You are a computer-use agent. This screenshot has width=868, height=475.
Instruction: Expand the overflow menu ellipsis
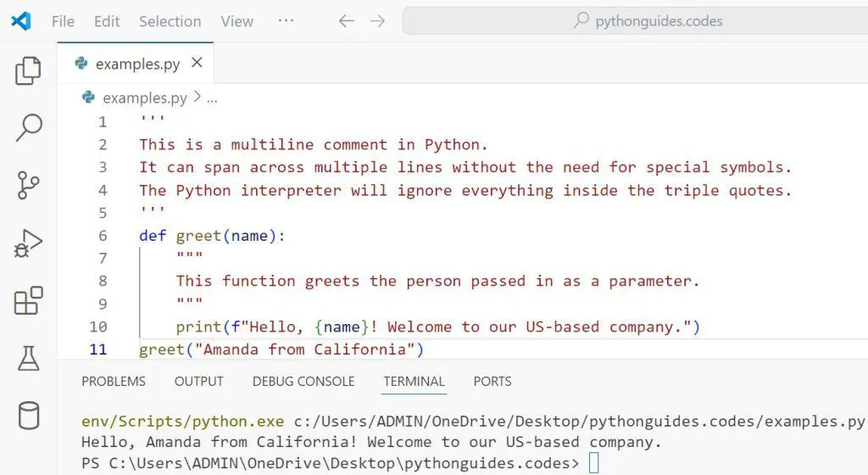pyautogui.click(x=286, y=21)
